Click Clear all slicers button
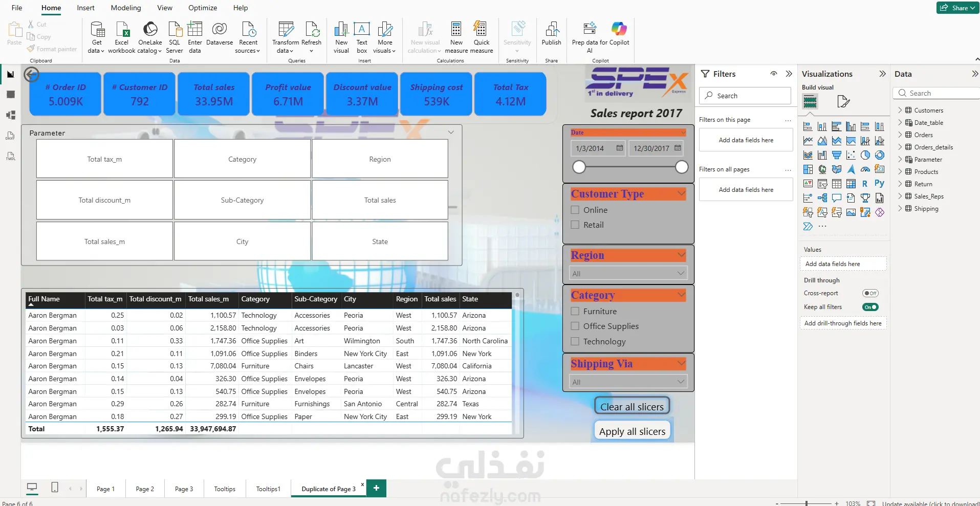 (632, 406)
